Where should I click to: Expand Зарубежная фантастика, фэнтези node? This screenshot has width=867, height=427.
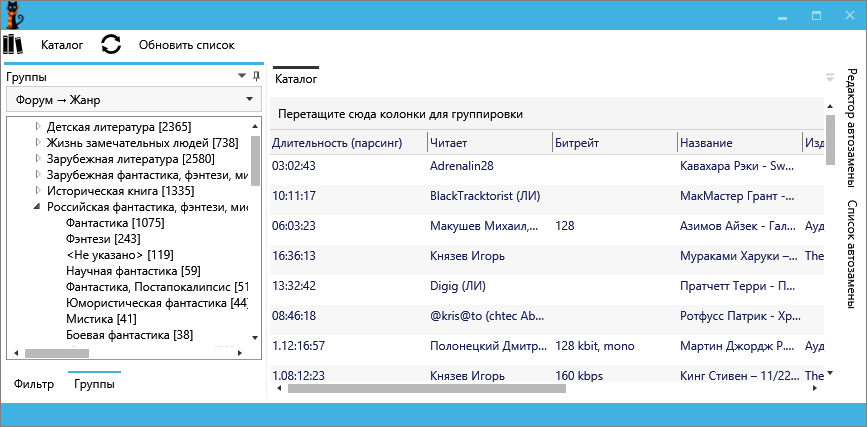coord(38,175)
